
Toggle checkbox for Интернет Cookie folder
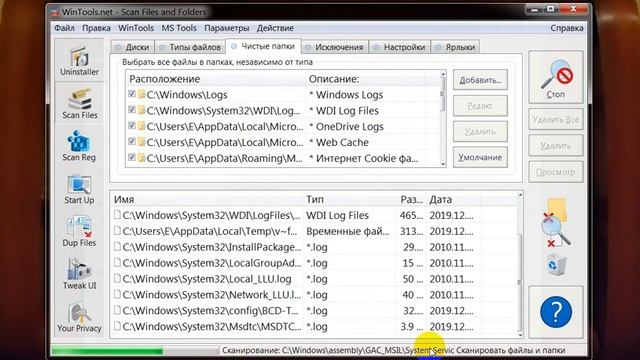(131, 158)
